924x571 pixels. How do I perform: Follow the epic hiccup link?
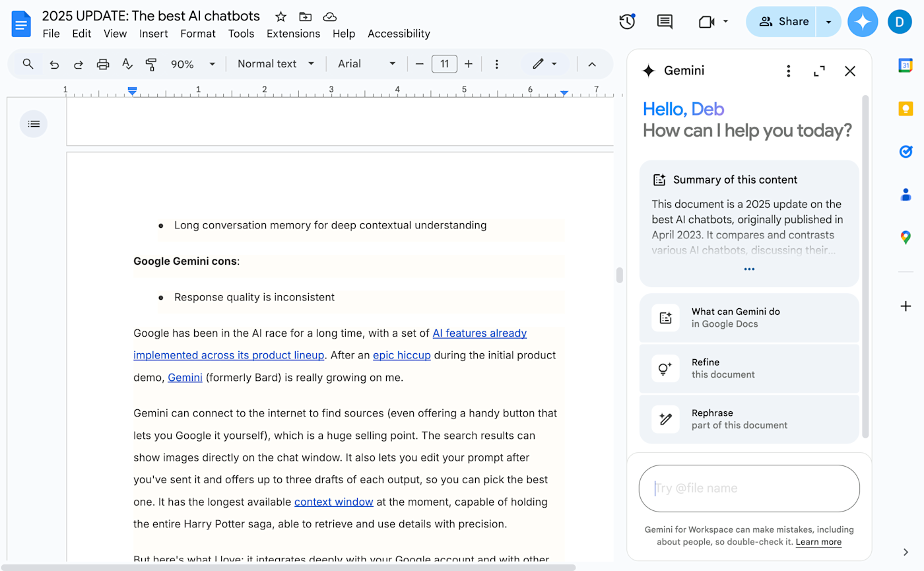tap(402, 355)
